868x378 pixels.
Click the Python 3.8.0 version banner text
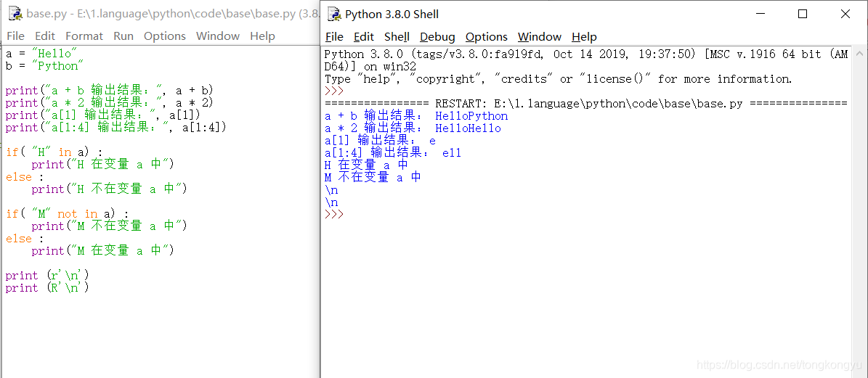(x=585, y=60)
